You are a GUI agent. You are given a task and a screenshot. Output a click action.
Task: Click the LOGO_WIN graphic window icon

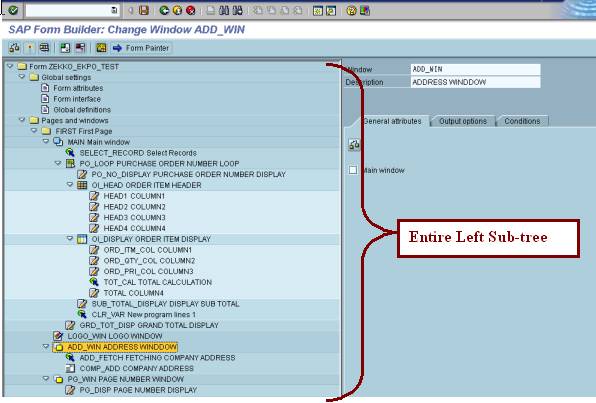tap(58, 336)
